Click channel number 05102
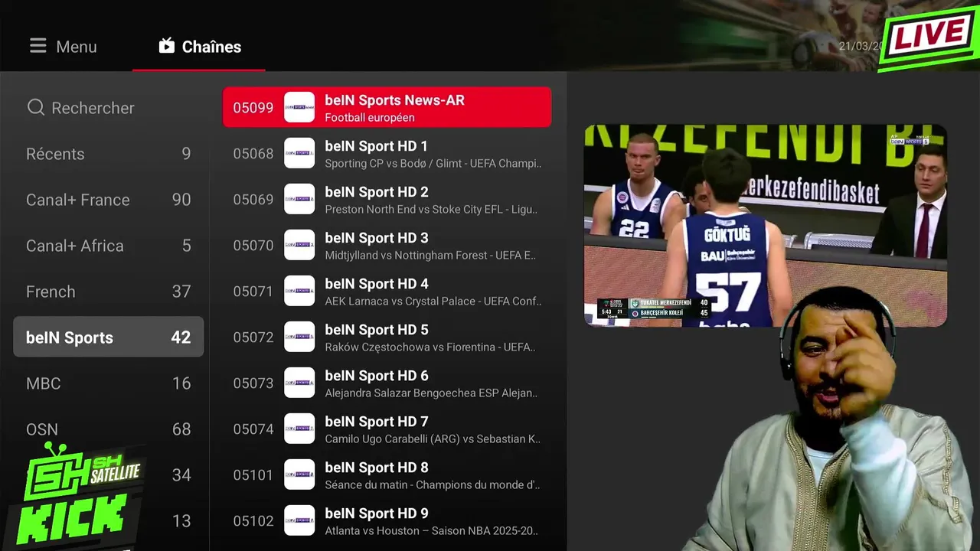The height and width of the screenshot is (551, 980). click(x=253, y=521)
